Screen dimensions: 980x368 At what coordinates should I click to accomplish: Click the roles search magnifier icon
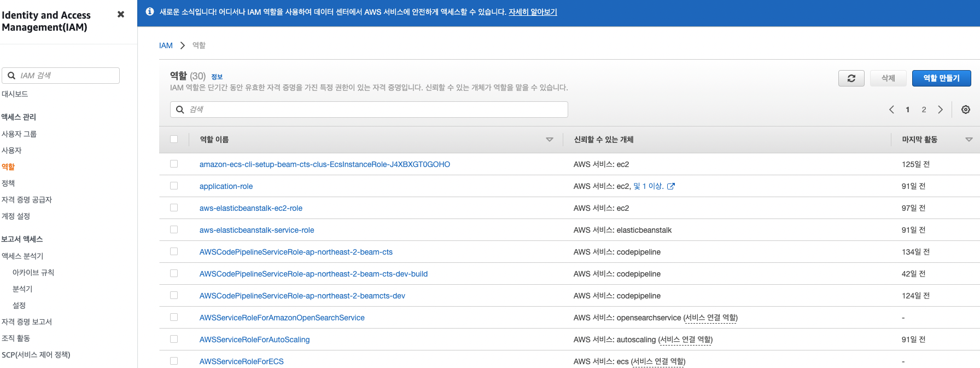pos(180,110)
